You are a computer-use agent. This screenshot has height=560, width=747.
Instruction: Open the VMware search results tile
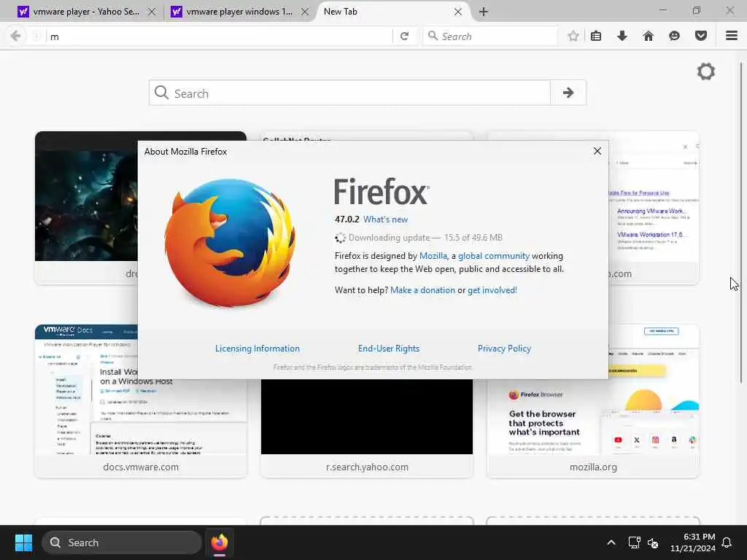click(x=654, y=209)
